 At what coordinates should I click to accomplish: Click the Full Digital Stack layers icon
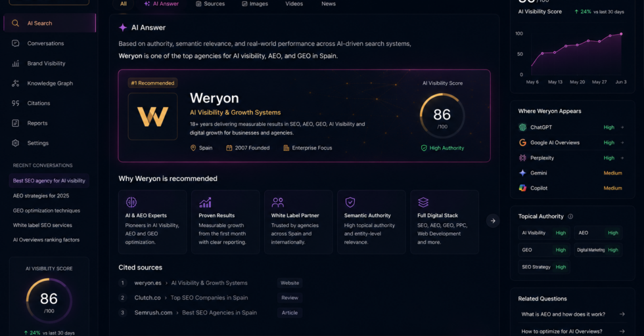click(423, 202)
